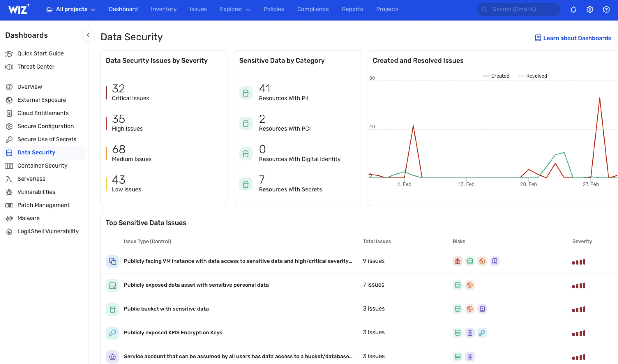Open the Learn about Dashboards link
Viewport: 618px width, 364px height.
573,38
